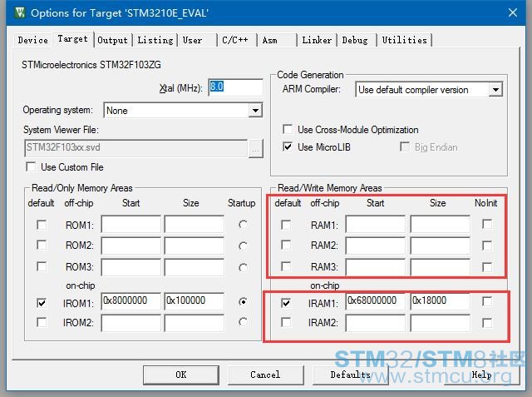Select the IROM1 Startup radio button
This screenshot has height=397, width=532.
click(x=243, y=301)
